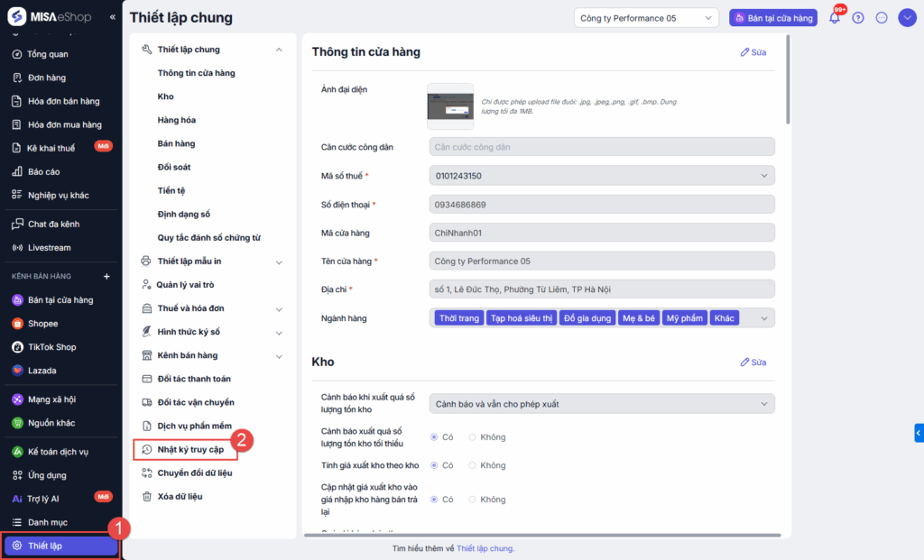Expand the Thiết lập mẫu in section

[x=279, y=262]
